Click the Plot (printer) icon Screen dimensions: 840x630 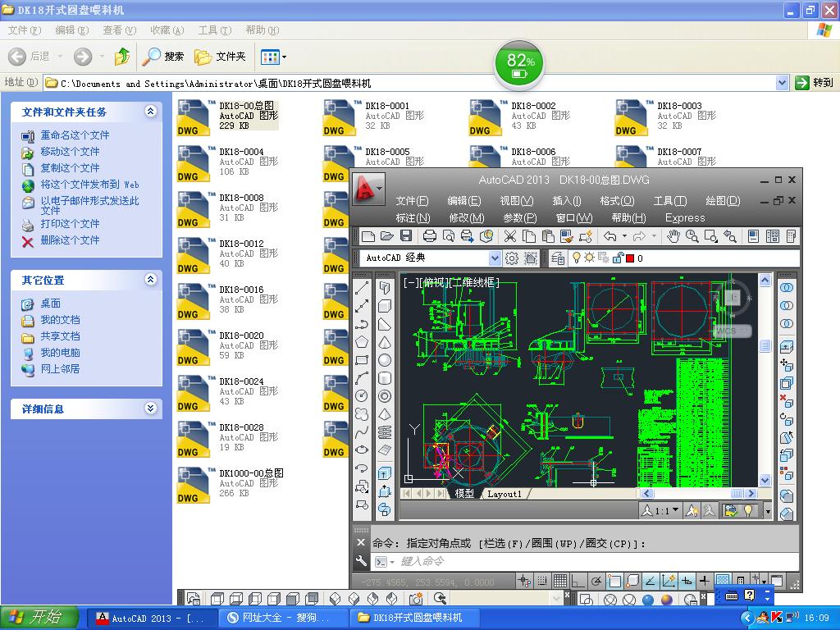[429, 236]
